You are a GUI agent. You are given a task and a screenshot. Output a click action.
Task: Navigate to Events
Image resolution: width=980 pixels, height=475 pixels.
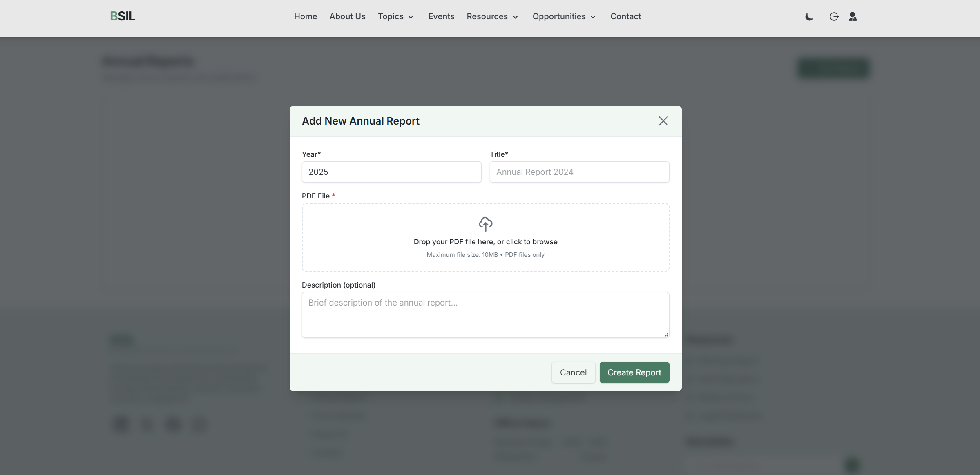tap(441, 17)
